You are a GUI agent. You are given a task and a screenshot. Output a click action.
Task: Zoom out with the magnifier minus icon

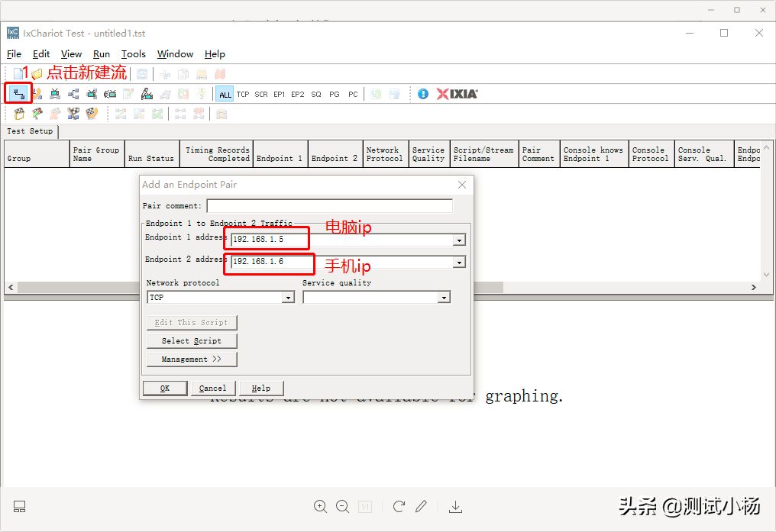click(x=342, y=506)
